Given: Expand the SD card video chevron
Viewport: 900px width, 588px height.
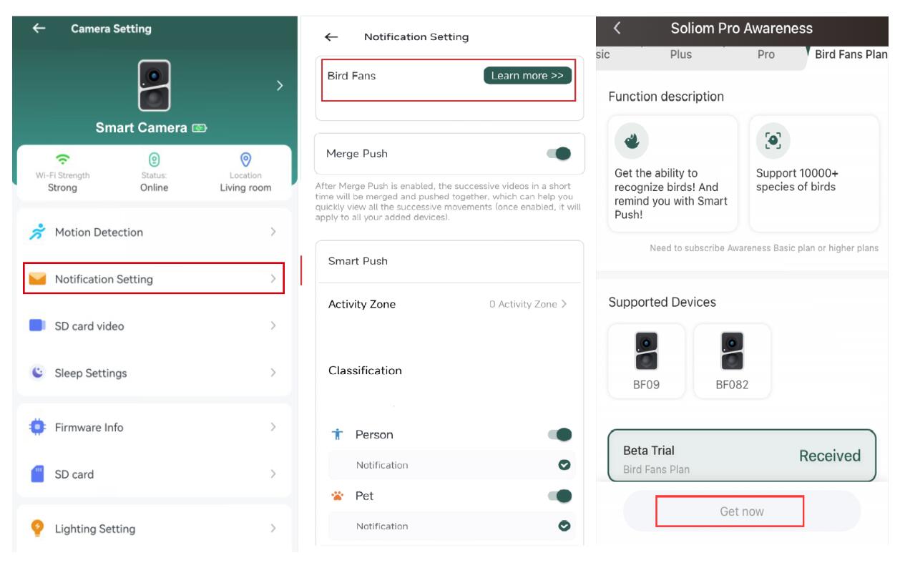Looking at the screenshot, I should [x=273, y=325].
